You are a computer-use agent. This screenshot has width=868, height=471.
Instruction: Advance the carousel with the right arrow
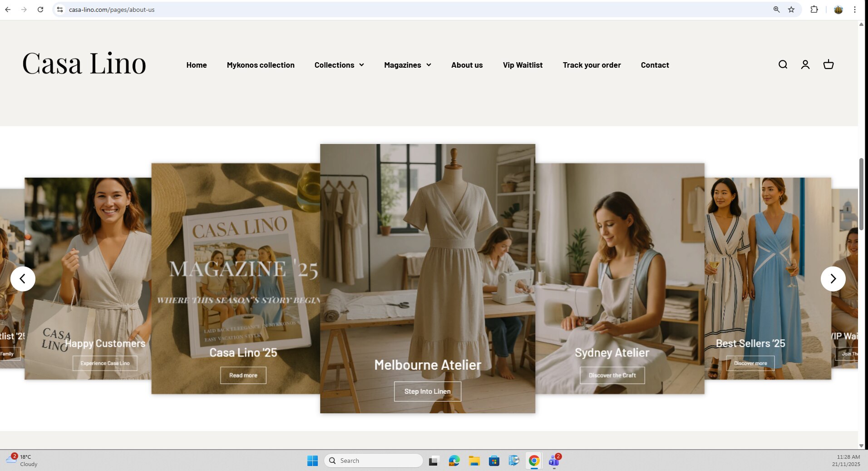click(x=833, y=278)
